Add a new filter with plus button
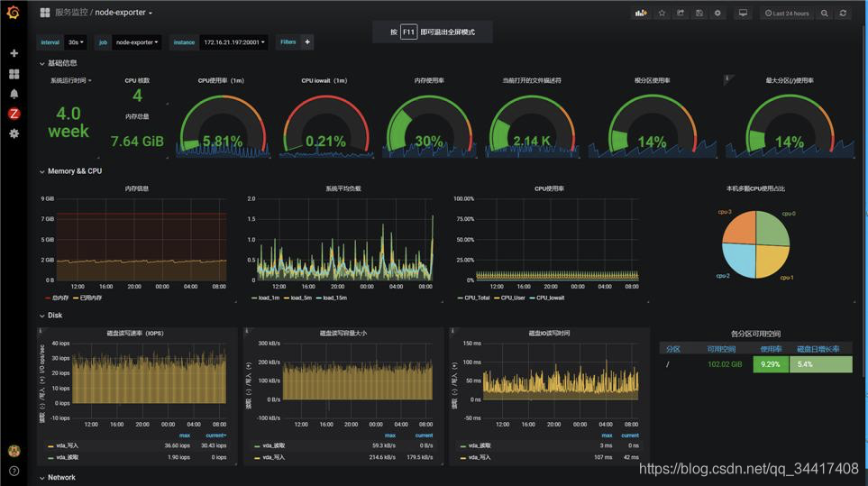This screenshot has height=486, width=868. click(x=307, y=42)
